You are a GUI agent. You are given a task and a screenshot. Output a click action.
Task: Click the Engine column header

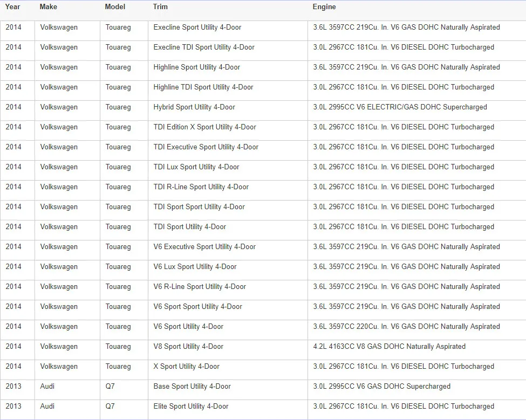[x=324, y=6]
